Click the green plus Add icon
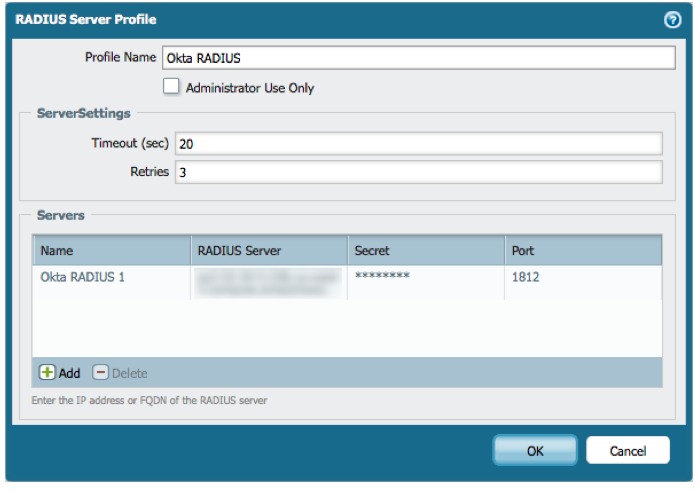 48,373
